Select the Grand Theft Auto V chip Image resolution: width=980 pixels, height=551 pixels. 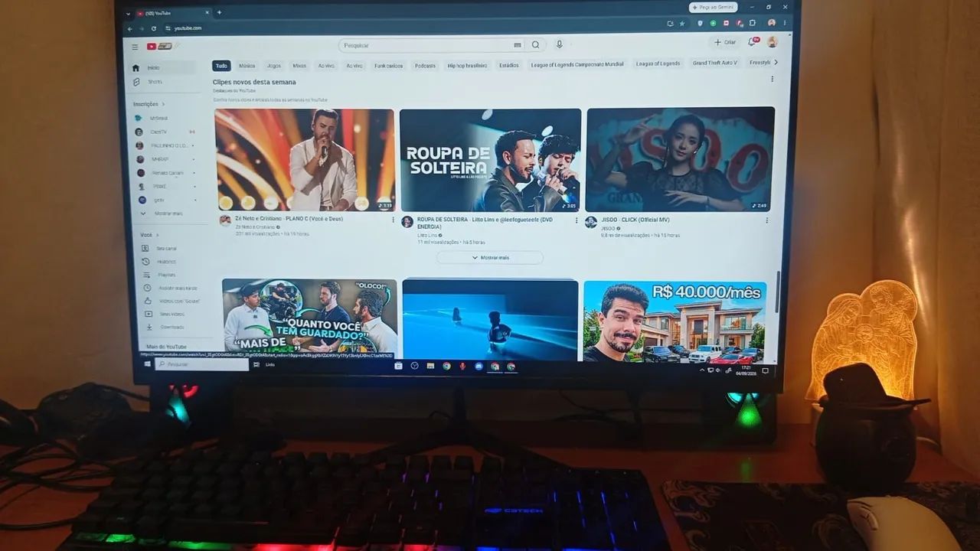click(715, 63)
